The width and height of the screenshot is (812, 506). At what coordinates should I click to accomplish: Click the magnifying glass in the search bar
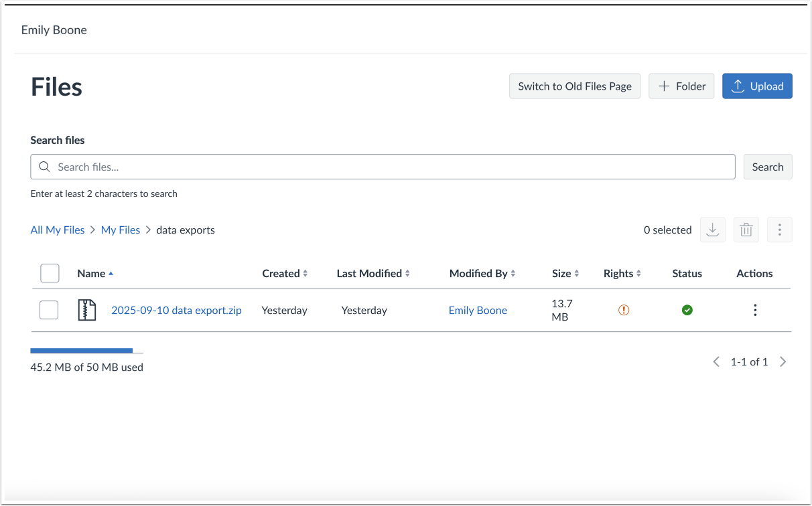44,166
